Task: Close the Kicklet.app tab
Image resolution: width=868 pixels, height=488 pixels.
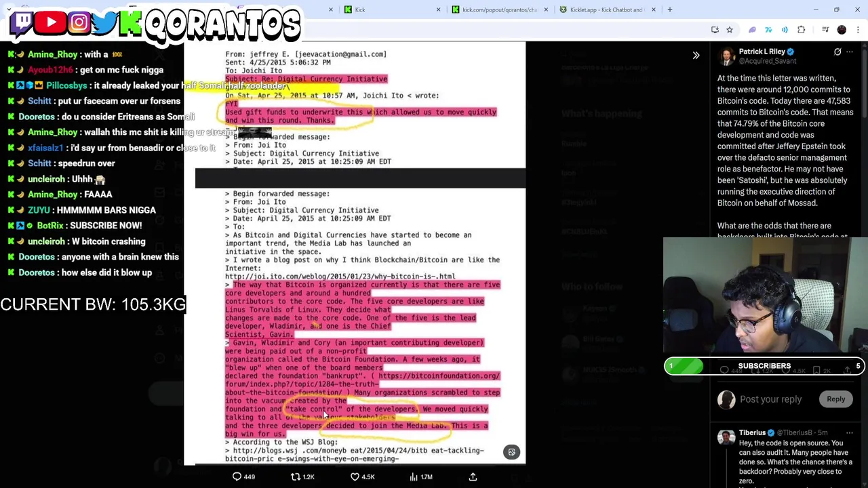Action: pos(654,9)
